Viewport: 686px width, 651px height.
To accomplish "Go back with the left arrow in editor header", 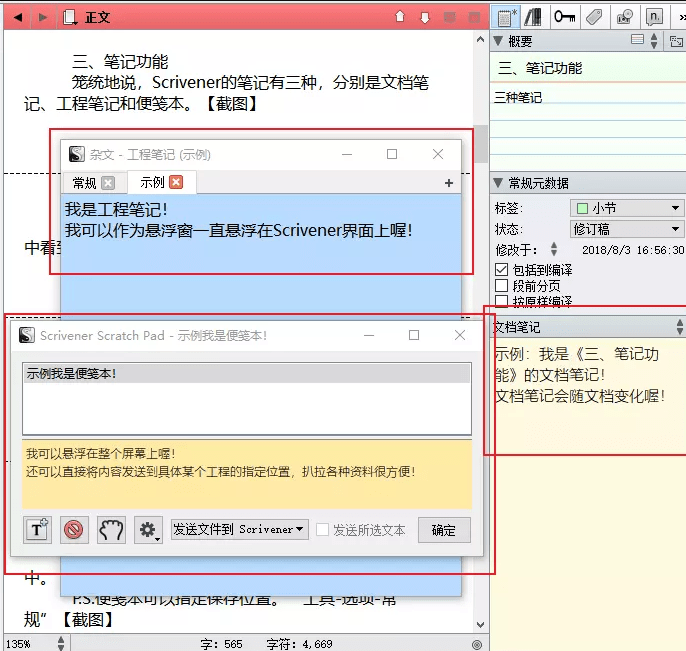I will pos(18,17).
